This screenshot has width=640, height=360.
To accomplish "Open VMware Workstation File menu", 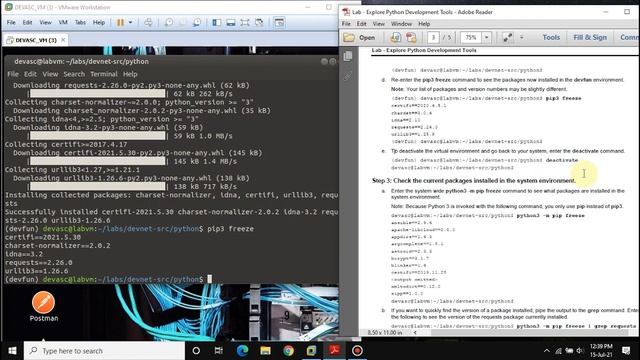I will coord(11,22).
